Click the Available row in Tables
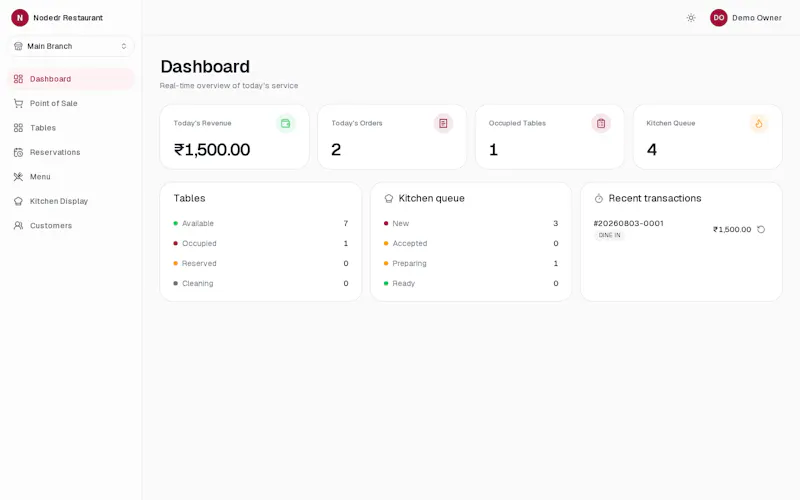The image size is (800, 500). click(261, 223)
